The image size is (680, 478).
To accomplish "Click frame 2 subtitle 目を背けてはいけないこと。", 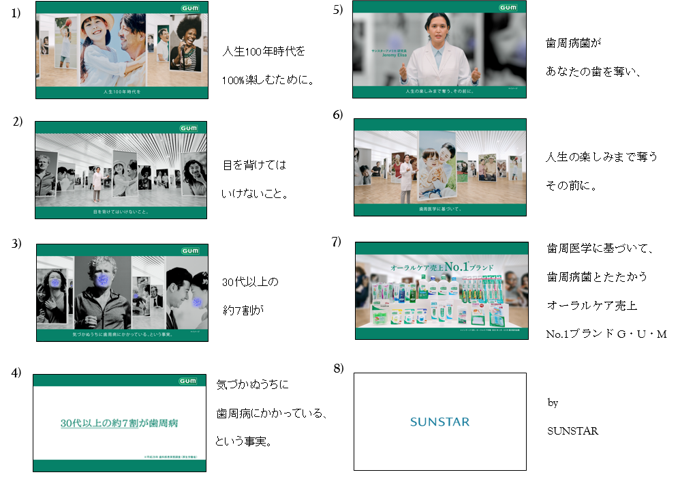I will tap(121, 212).
